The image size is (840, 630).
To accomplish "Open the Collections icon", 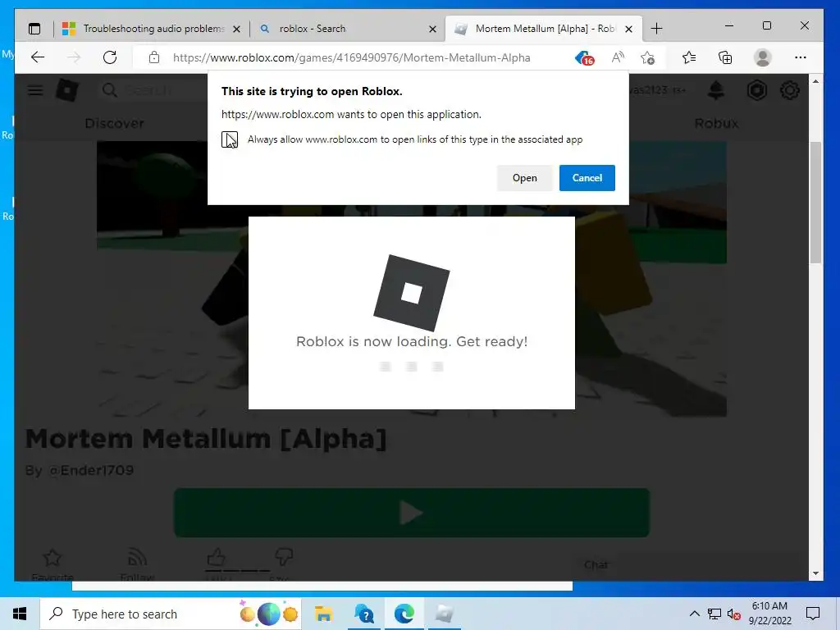I will tap(725, 57).
